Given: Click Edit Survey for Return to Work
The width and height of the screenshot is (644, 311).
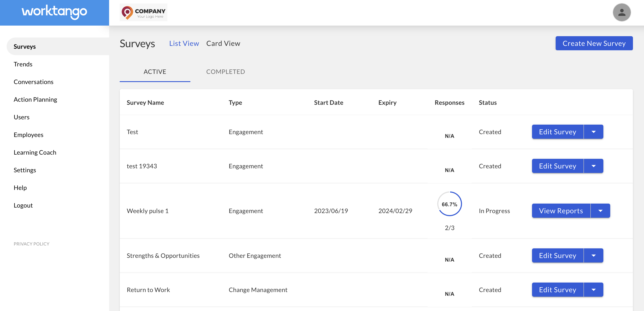Looking at the screenshot, I should (x=557, y=290).
